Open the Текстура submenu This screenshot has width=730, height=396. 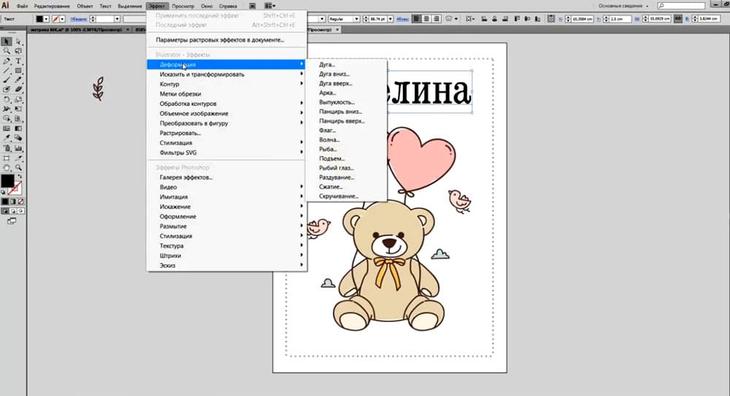coord(227,246)
